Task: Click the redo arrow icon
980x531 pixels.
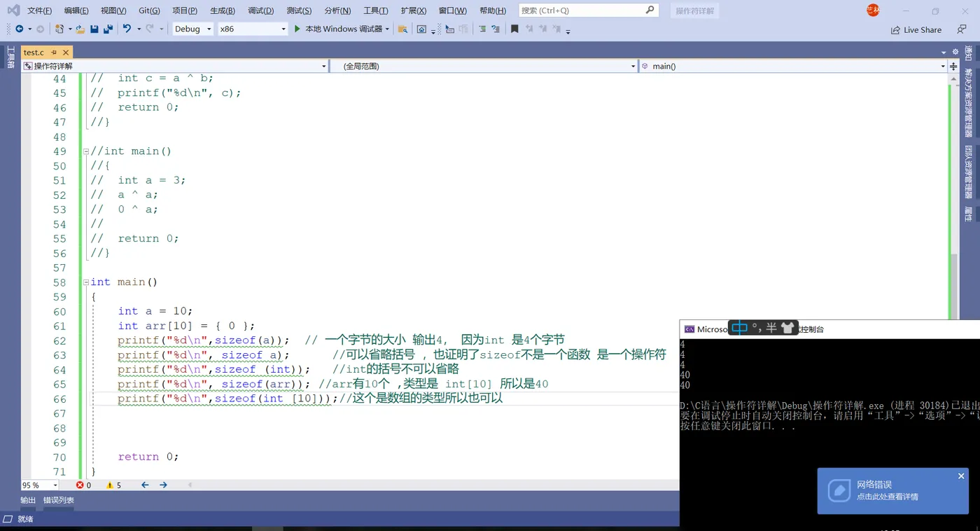Action: [150, 29]
